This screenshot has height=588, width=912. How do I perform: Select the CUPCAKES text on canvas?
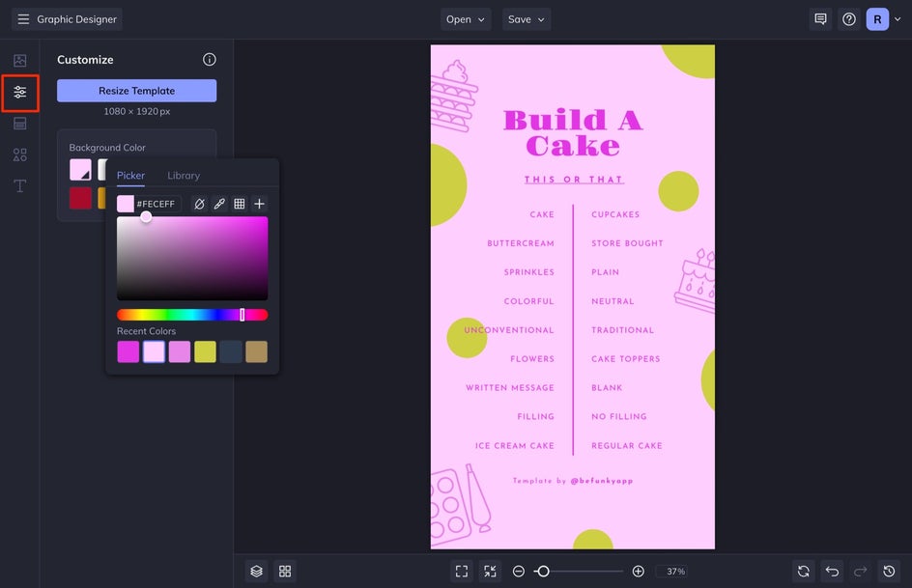click(x=615, y=214)
